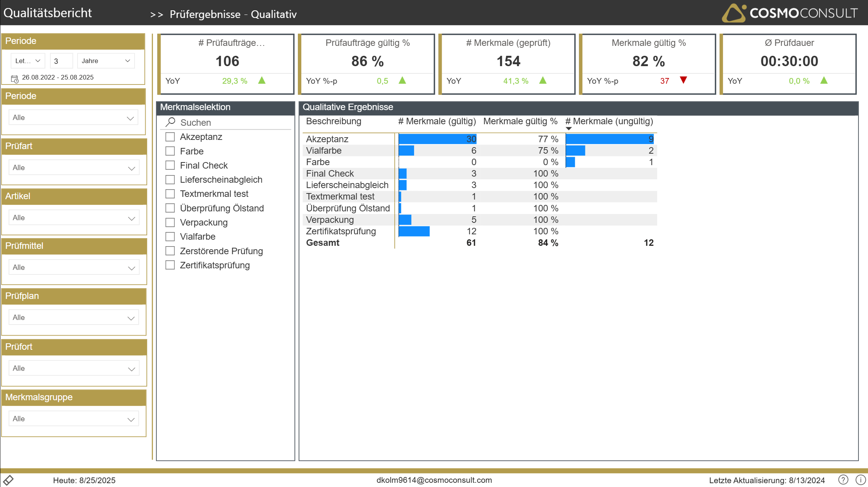Open the help question mark icon
The height and width of the screenshot is (487, 868).
[843, 480]
